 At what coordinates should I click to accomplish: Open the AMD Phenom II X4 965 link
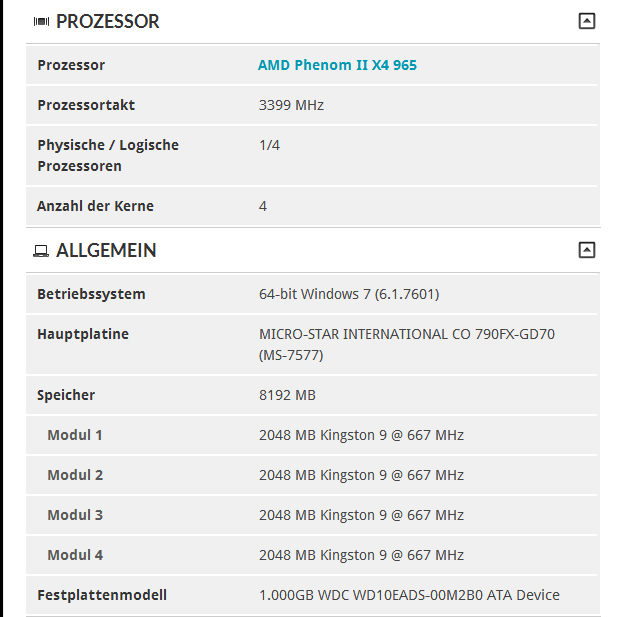click(x=337, y=65)
